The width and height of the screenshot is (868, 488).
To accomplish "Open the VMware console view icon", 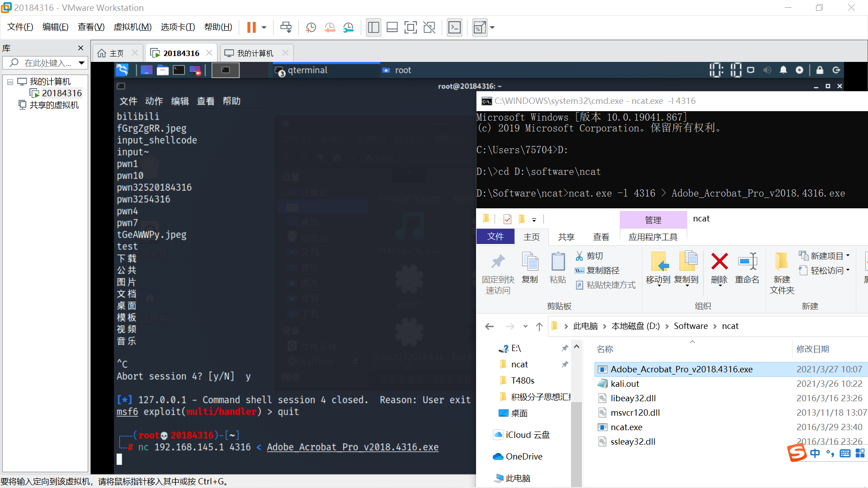I will click(454, 28).
